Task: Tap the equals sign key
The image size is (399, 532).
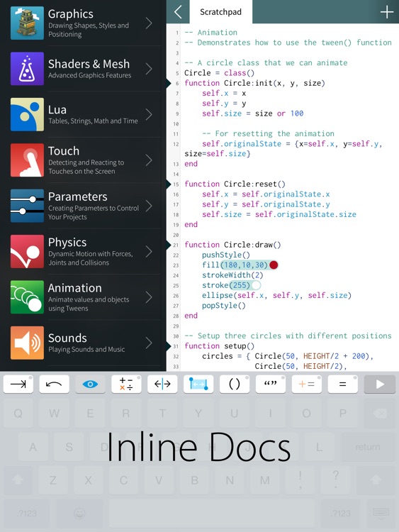Action: point(343,384)
